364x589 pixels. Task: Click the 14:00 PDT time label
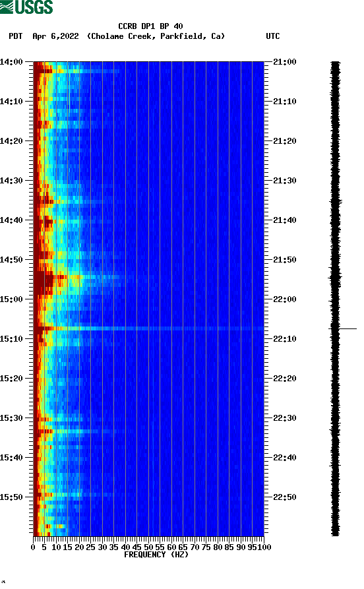click(x=11, y=62)
